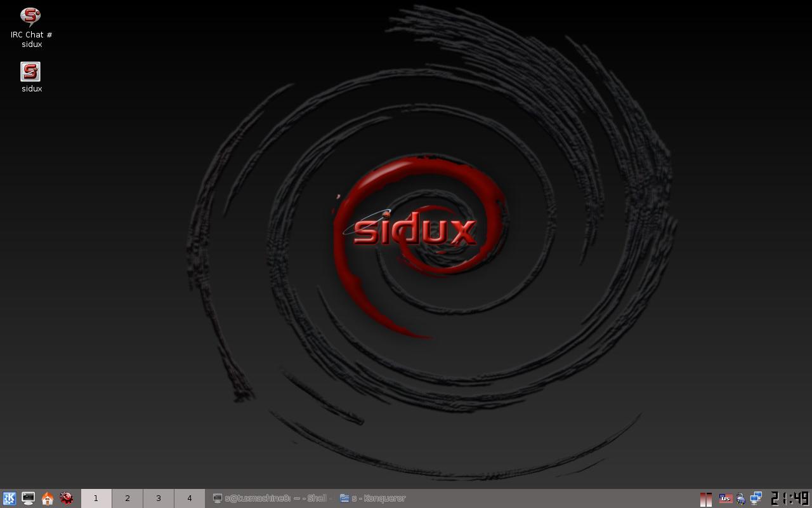Click the red system monitor bars applet
812x508 pixels.
705,499
